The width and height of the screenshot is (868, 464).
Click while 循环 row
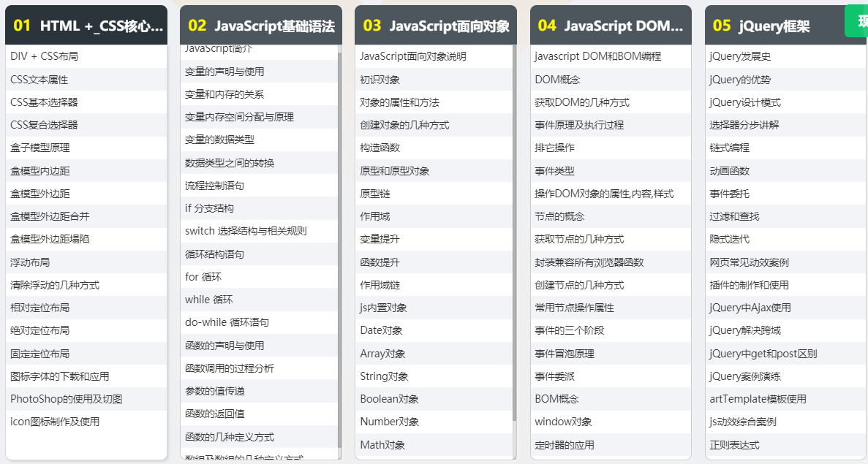259,299
